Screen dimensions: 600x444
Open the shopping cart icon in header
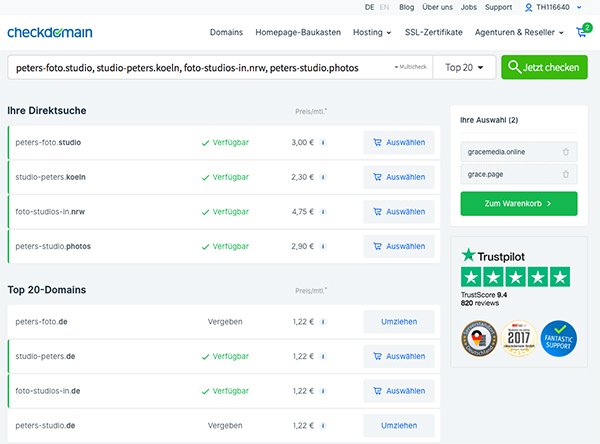click(x=583, y=31)
